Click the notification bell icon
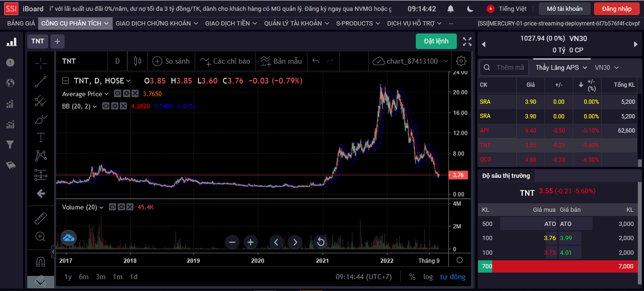Viewport: 644px width, 291px height. point(451,9)
